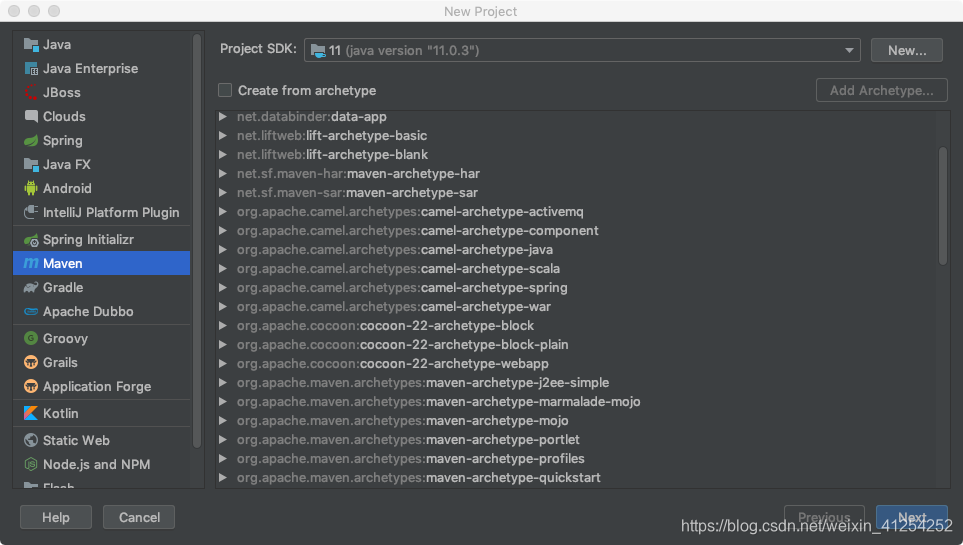This screenshot has width=963, height=545.
Task: Select Static Web project type
Action: pyautogui.click(x=101, y=440)
